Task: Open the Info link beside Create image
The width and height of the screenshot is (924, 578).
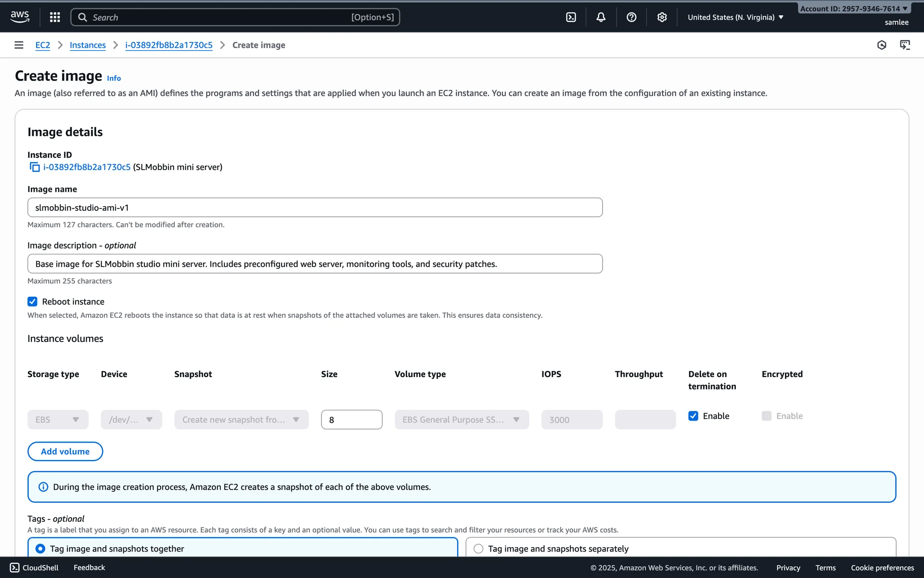Action: pyautogui.click(x=114, y=78)
